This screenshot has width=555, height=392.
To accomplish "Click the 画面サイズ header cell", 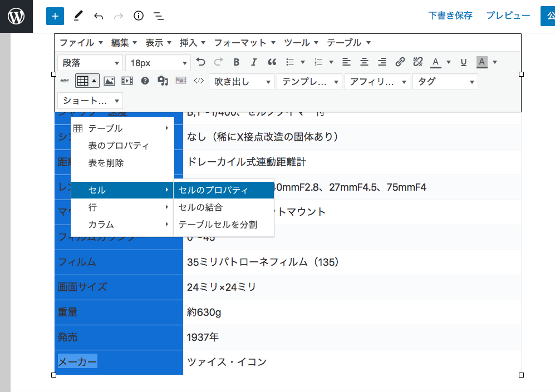I will coord(119,287).
